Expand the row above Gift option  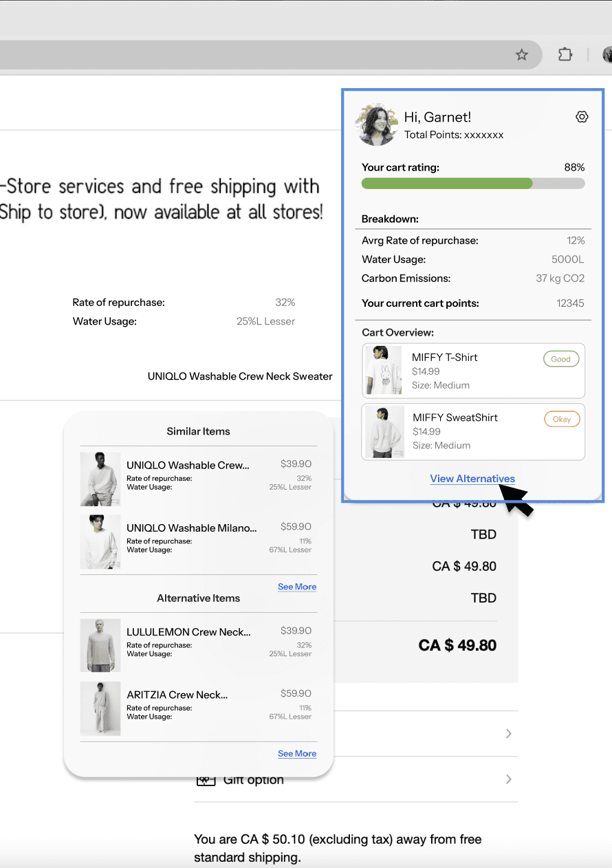pyautogui.click(x=509, y=734)
